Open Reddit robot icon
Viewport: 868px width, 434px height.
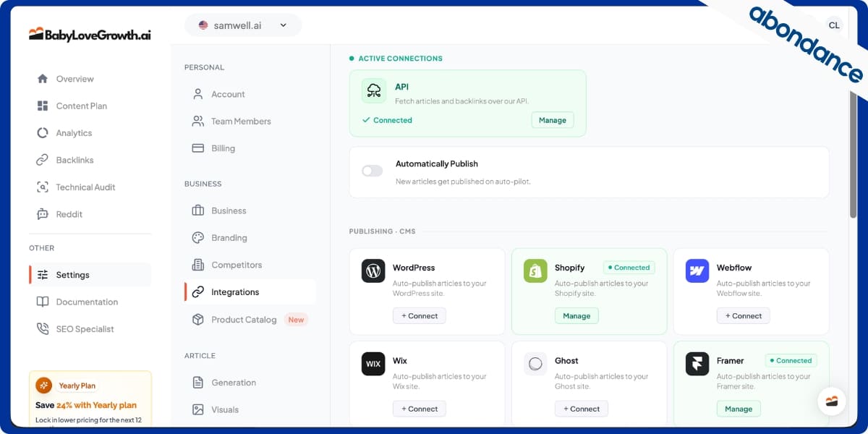click(x=43, y=214)
